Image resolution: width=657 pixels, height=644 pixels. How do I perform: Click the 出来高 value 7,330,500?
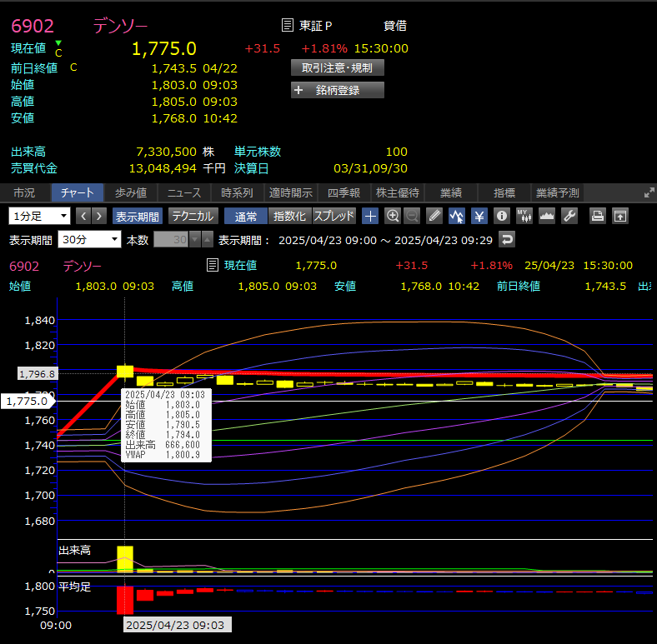[x=167, y=152]
